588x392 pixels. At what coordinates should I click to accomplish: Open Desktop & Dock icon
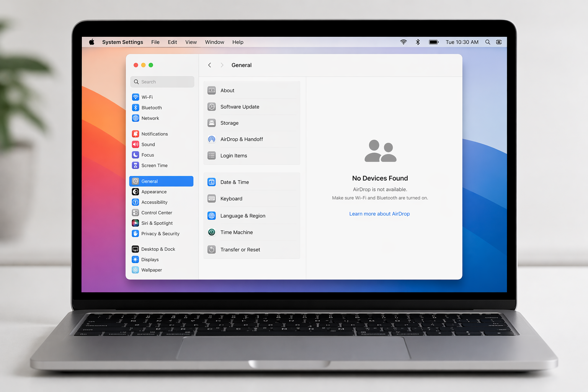(136, 249)
